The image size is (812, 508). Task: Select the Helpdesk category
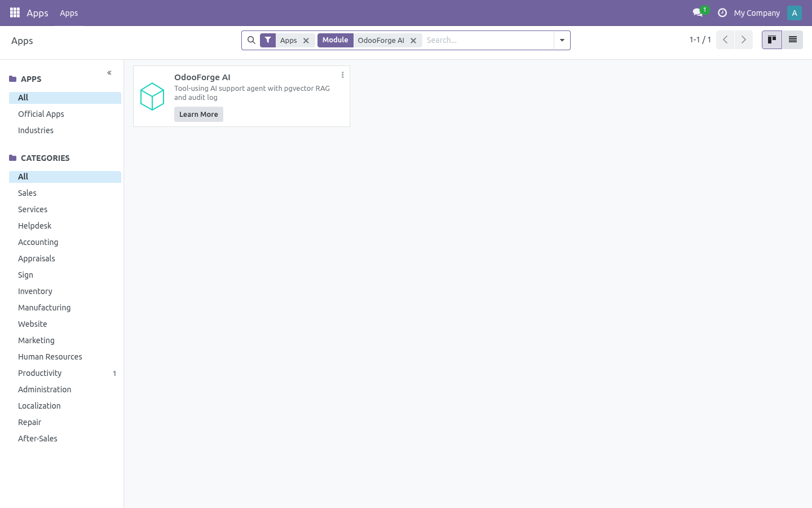click(65, 226)
